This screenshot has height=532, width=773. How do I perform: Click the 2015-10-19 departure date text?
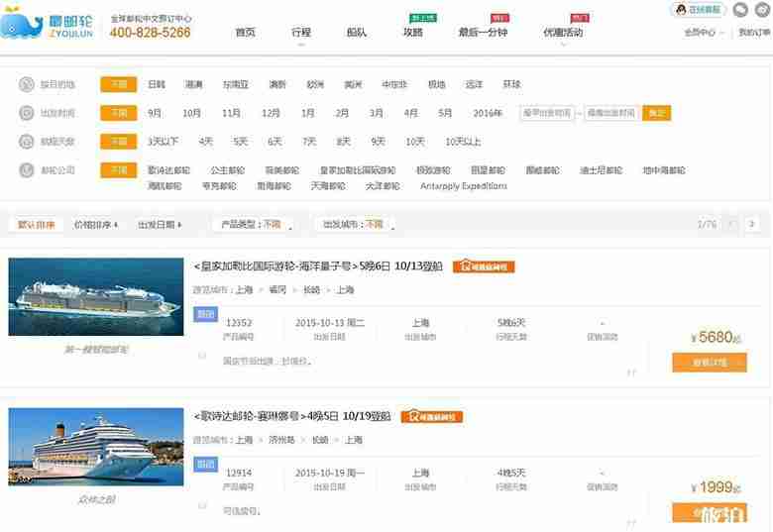(330, 473)
